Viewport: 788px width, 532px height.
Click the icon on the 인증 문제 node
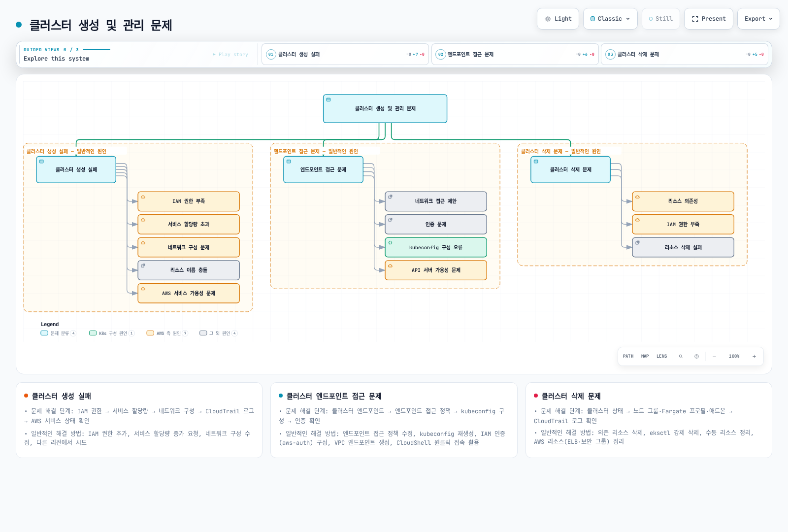390,220
